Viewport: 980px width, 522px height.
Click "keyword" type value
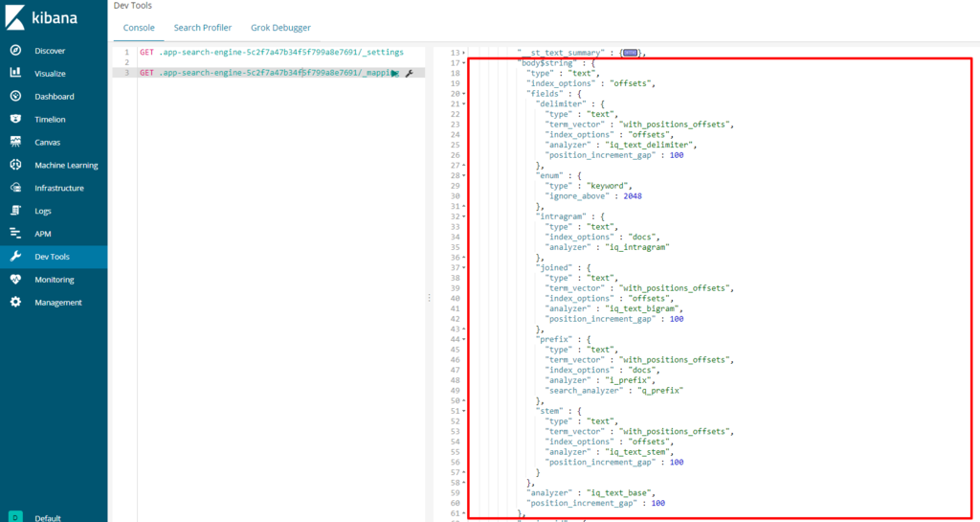(610, 186)
